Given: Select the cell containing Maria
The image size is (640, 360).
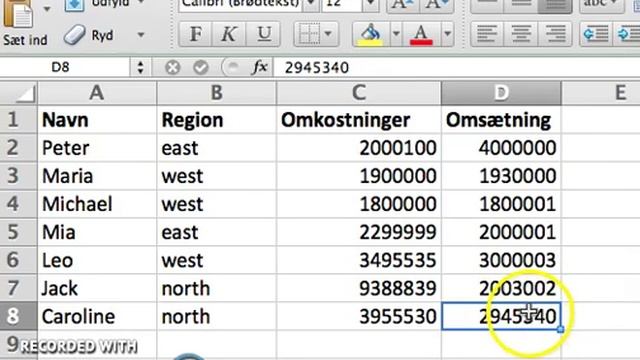Looking at the screenshot, I should [97, 176].
